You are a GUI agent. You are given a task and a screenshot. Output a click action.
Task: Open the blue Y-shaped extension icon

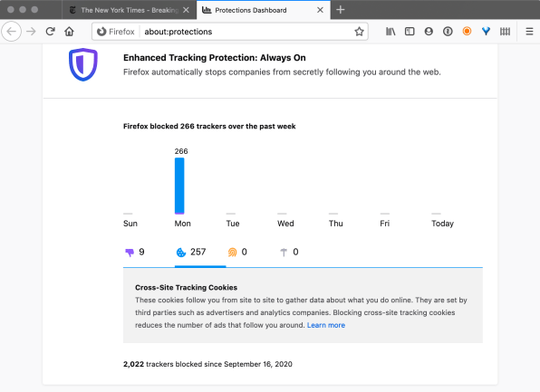click(486, 32)
